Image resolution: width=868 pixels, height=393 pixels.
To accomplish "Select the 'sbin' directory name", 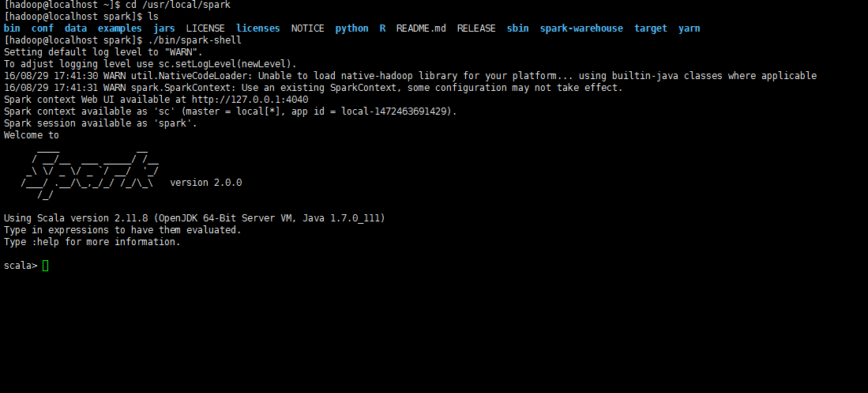I will [x=518, y=28].
